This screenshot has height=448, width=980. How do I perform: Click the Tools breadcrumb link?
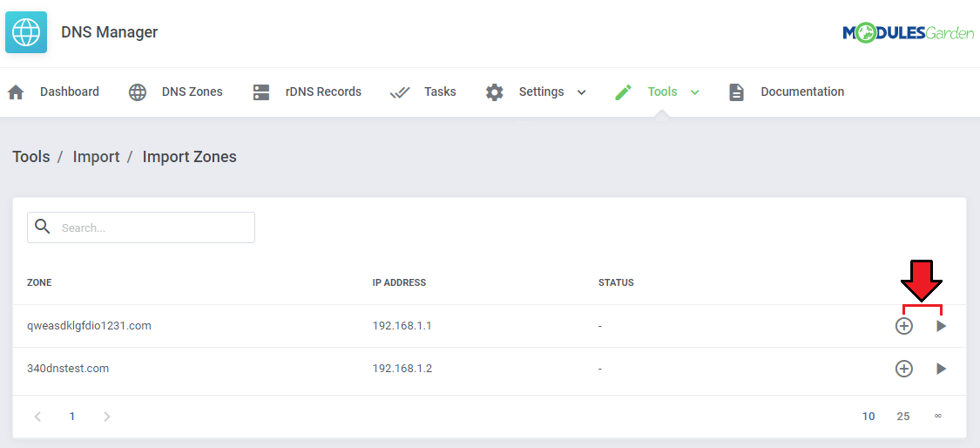tap(31, 156)
